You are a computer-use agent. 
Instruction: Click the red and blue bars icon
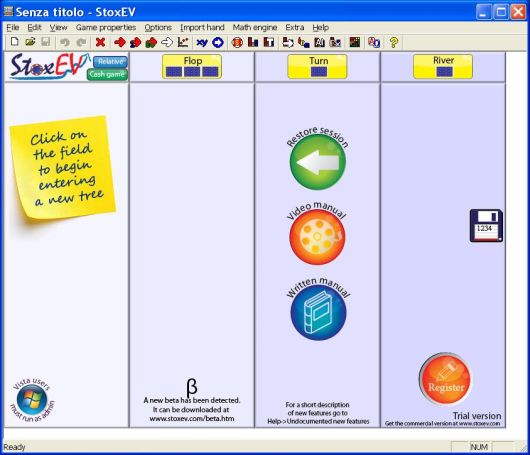point(253,42)
